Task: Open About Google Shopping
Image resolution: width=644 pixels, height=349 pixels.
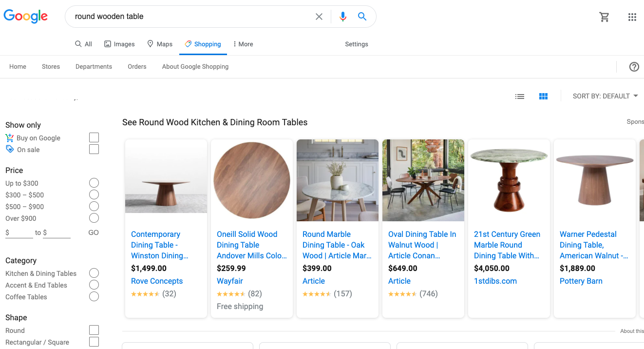Action: tap(195, 66)
